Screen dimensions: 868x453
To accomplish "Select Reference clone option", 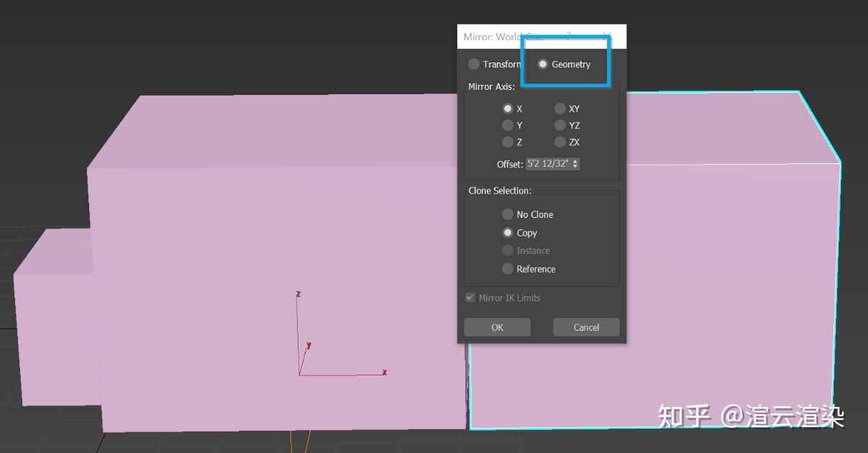I will [508, 268].
